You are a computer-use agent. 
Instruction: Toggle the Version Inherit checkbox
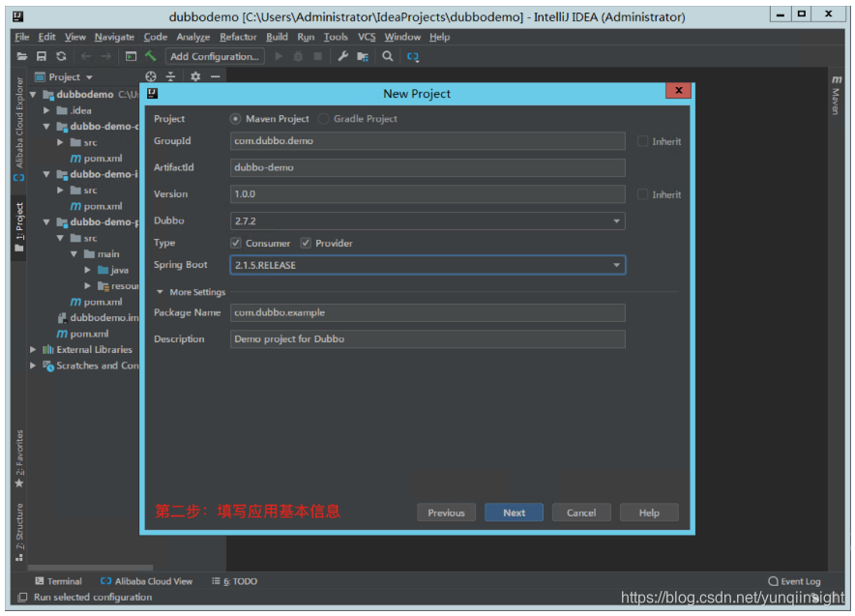point(643,194)
